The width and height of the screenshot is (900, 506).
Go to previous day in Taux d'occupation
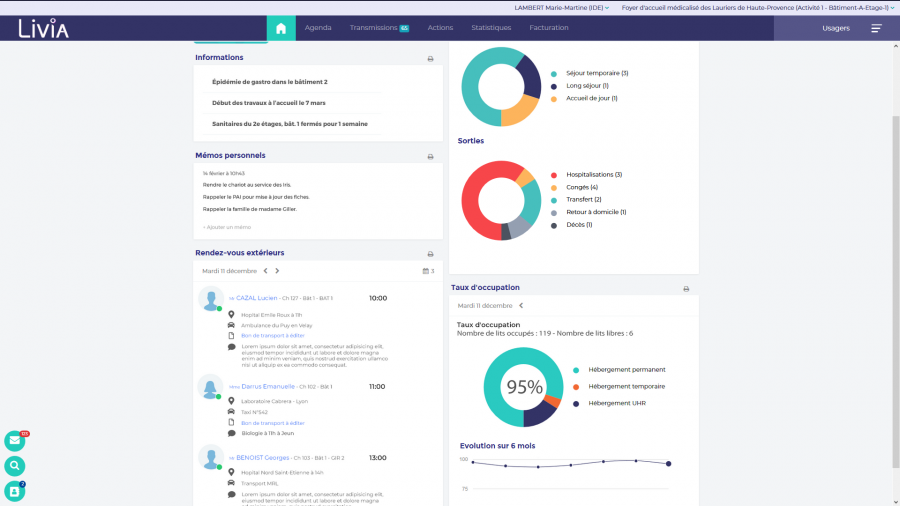pyautogui.click(x=521, y=306)
